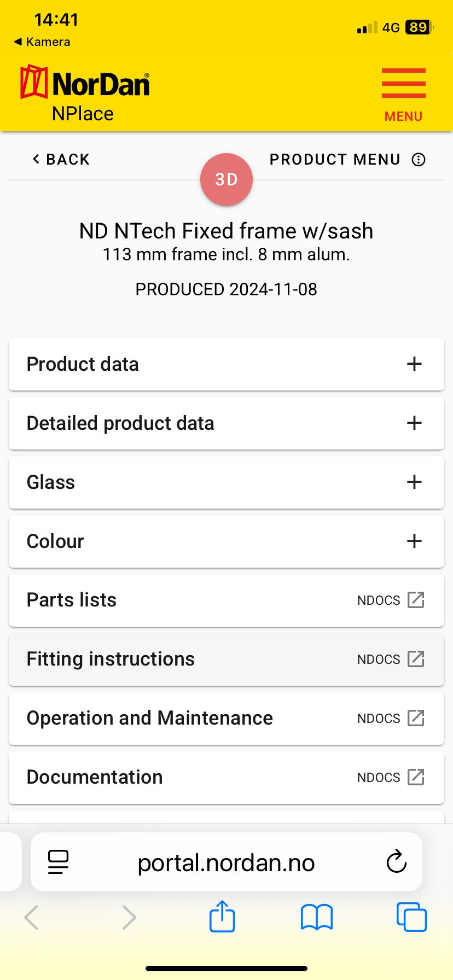Open the Parts lists external link icon
The width and height of the screenshot is (453, 980).
(416, 600)
